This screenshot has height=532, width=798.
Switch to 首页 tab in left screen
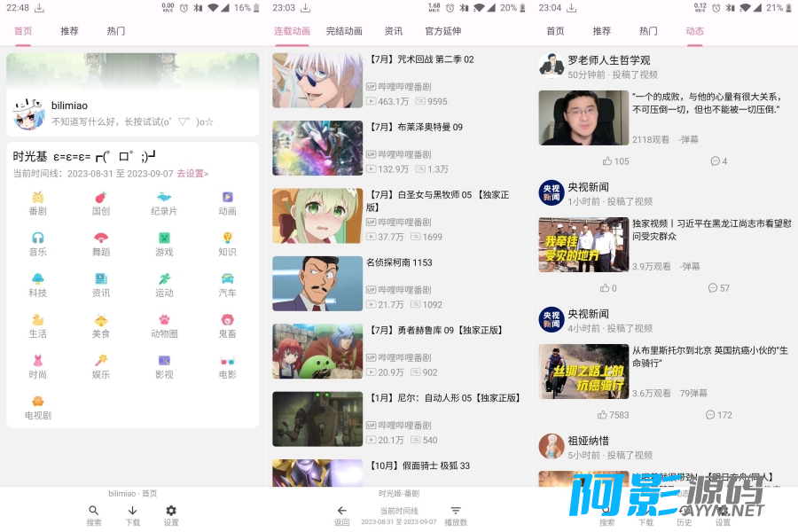point(23,31)
